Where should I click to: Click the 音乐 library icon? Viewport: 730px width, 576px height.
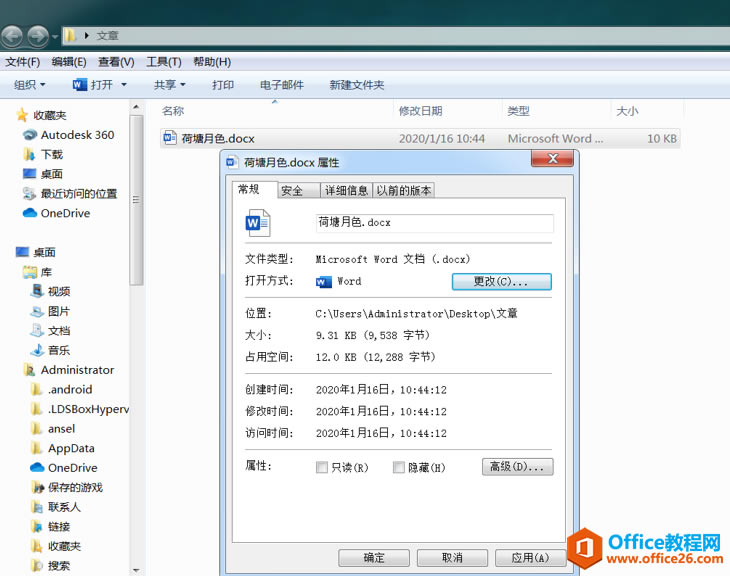click(x=37, y=350)
